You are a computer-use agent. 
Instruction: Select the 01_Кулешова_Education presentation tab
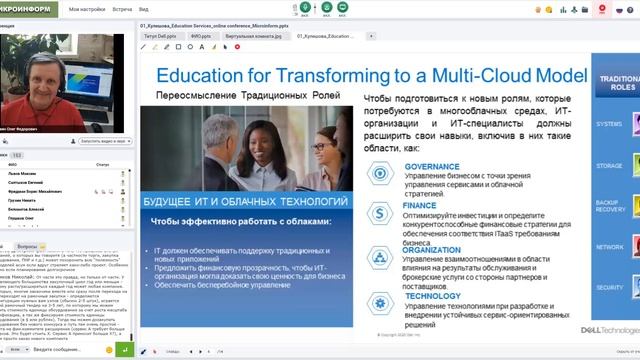tap(327, 36)
